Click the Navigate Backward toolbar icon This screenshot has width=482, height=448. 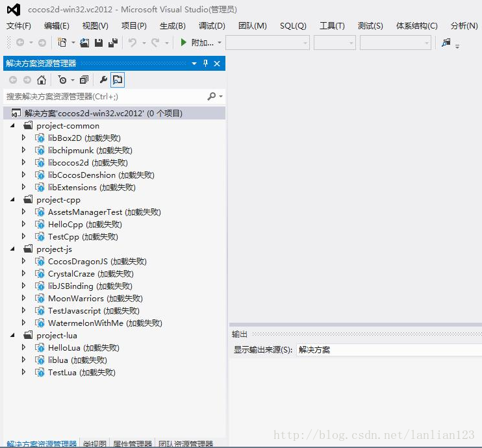pyautogui.click(x=20, y=42)
